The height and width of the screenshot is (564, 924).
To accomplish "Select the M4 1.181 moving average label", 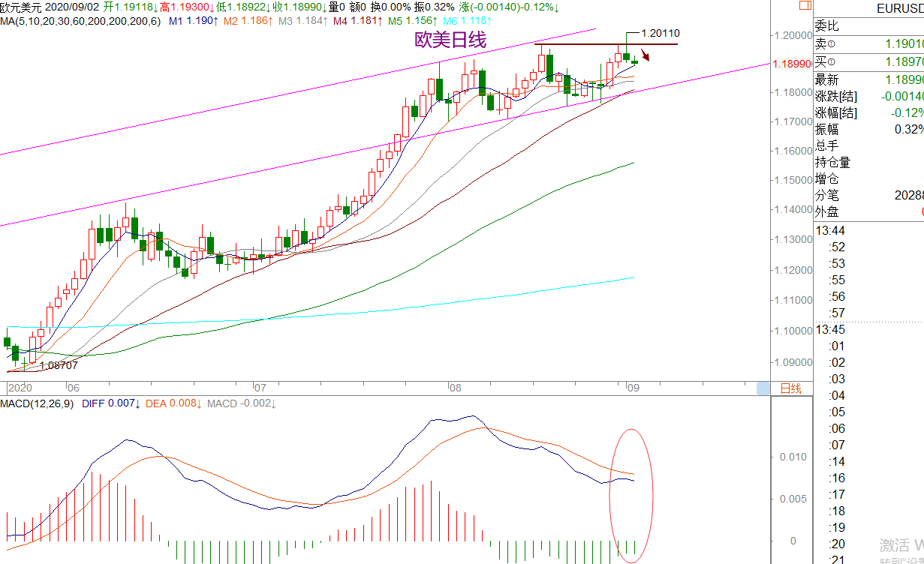I will 357,21.
